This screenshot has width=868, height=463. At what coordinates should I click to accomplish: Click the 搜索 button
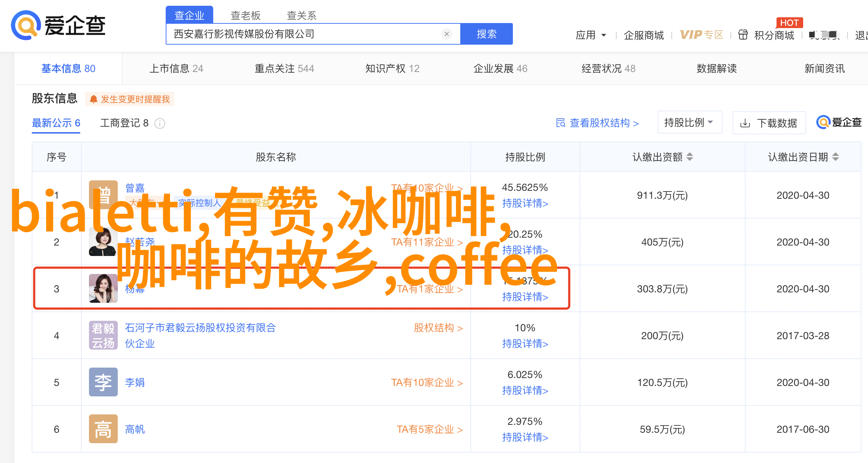(x=487, y=34)
